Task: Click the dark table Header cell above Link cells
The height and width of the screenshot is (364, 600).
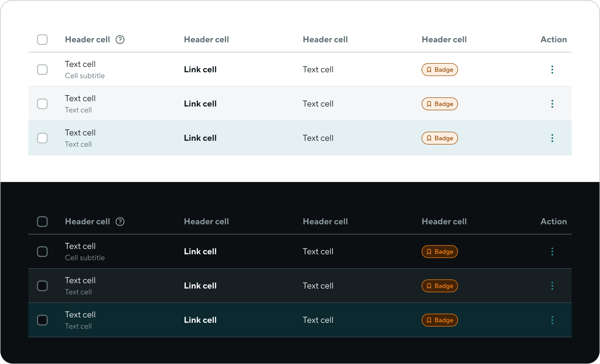Action: click(207, 222)
